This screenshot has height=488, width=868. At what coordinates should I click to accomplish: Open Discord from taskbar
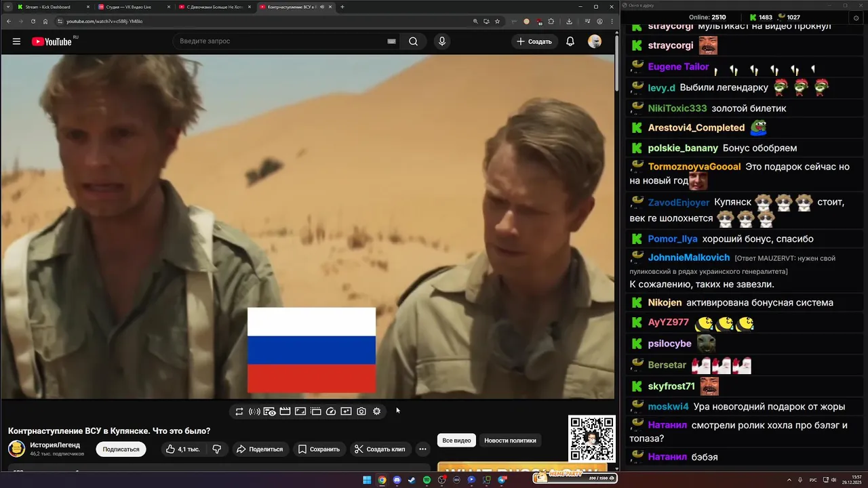click(397, 480)
